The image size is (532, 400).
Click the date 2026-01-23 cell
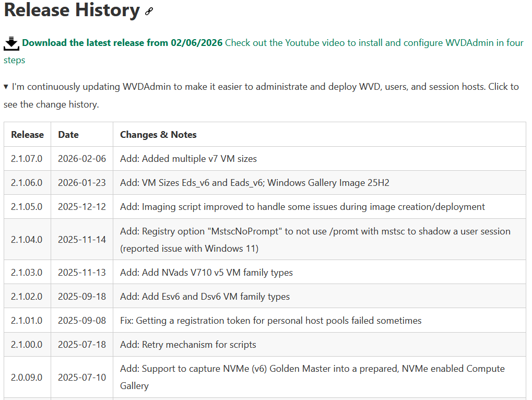81,183
